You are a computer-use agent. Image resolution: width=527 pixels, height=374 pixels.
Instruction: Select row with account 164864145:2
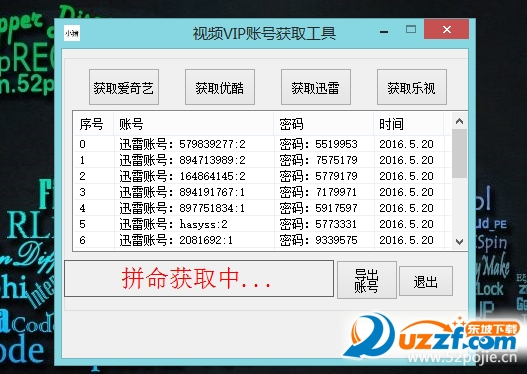coord(262,176)
